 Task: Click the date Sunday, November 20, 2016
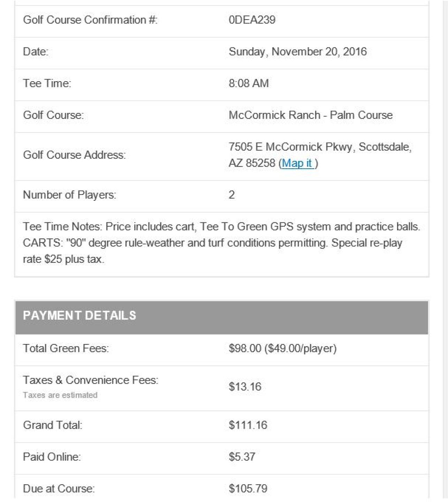tap(297, 52)
